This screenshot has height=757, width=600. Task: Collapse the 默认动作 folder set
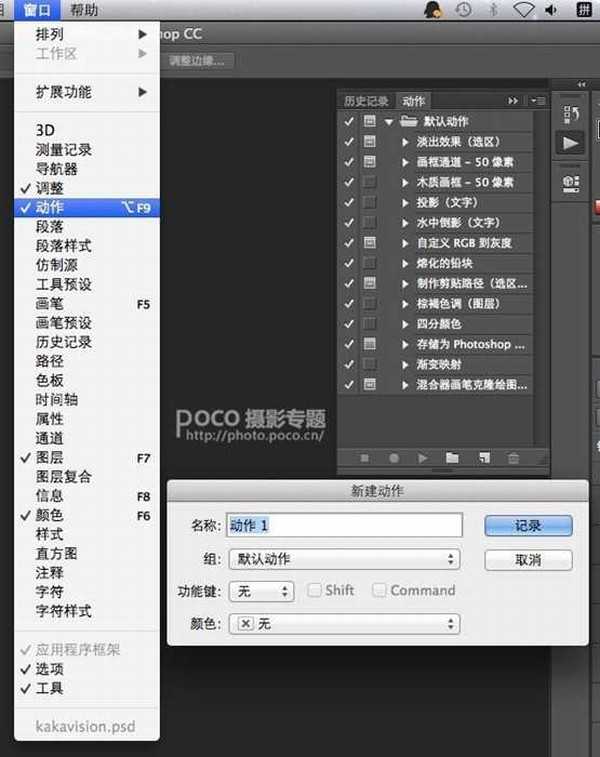coord(388,122)
